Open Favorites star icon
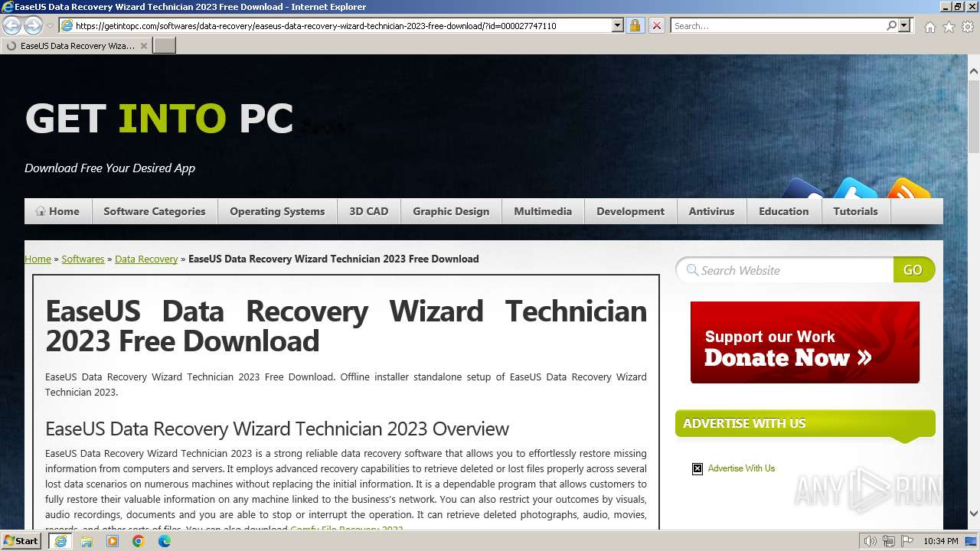The width and height of the screenshot is (980, 551). (x=949, y=27)
